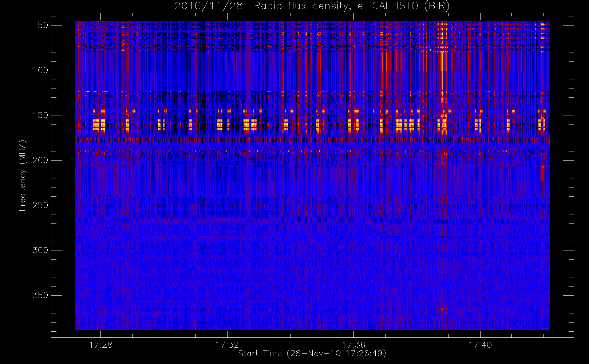Click the 150 frequency tick label
This screenshot has width=589, height=364.
[x=40, y=115]
